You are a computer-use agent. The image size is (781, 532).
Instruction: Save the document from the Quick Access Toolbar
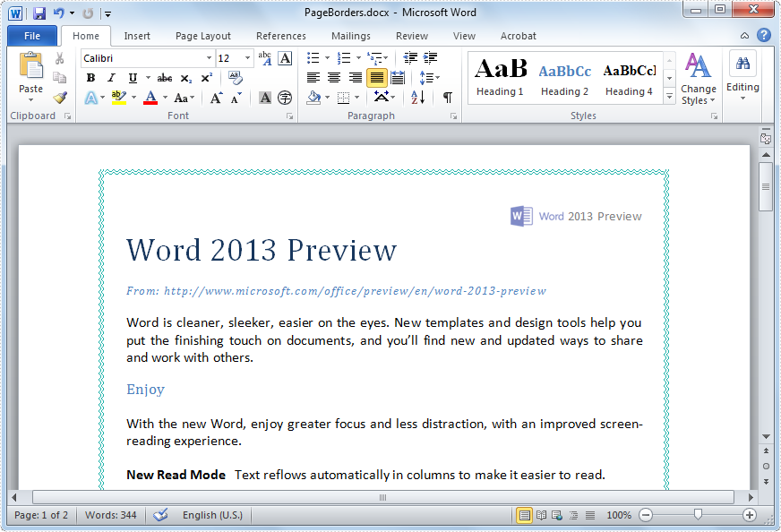point(39,13)
